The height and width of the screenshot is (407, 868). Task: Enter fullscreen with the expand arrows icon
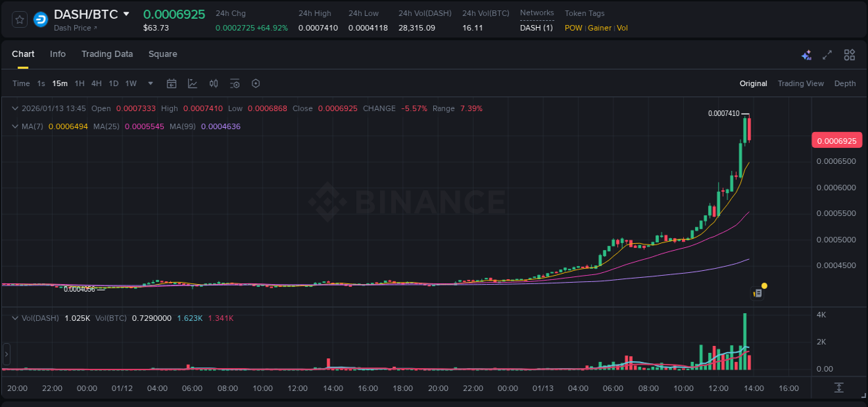[x=827, y=54]
